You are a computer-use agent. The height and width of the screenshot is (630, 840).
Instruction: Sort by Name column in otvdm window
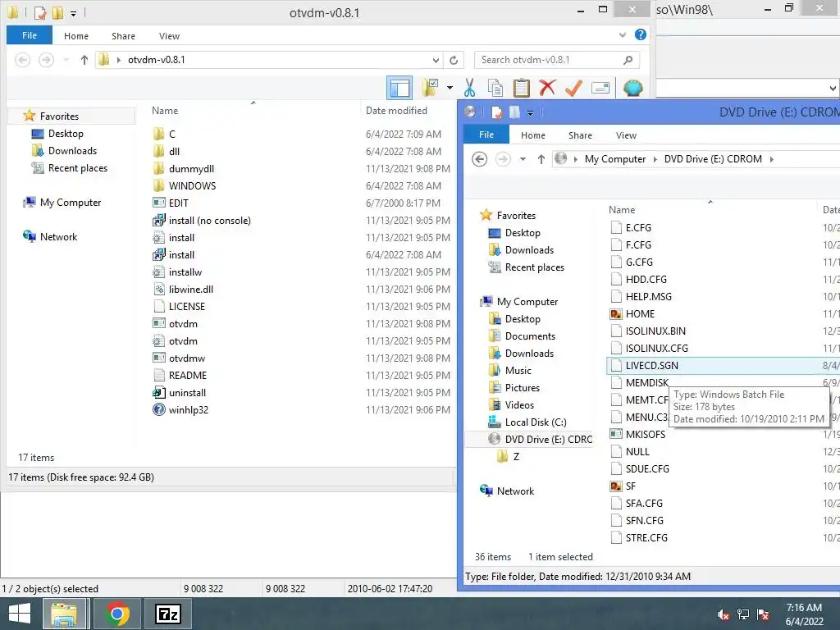(x=164, y=111)
